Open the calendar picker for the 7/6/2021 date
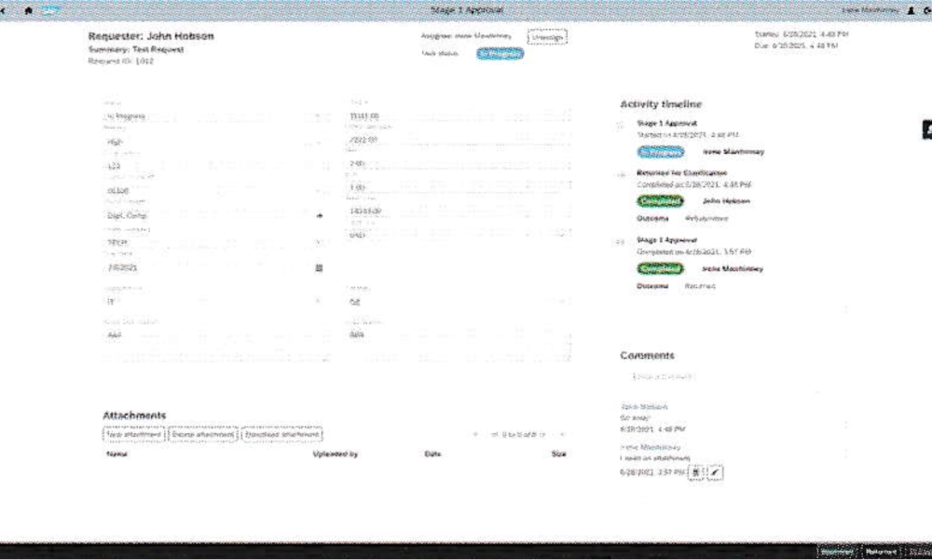Viewport: 932px width, 560px height. pos(320,267)
